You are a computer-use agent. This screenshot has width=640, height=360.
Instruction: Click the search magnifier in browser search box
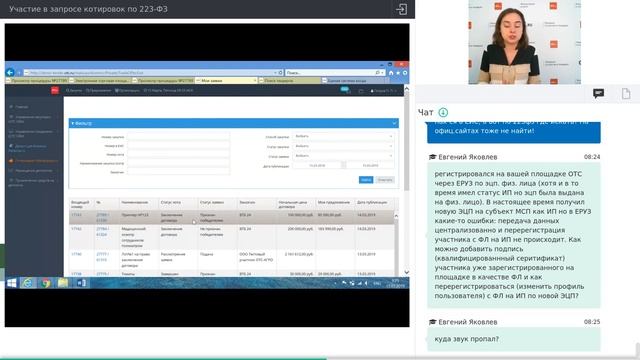(377, 73)
